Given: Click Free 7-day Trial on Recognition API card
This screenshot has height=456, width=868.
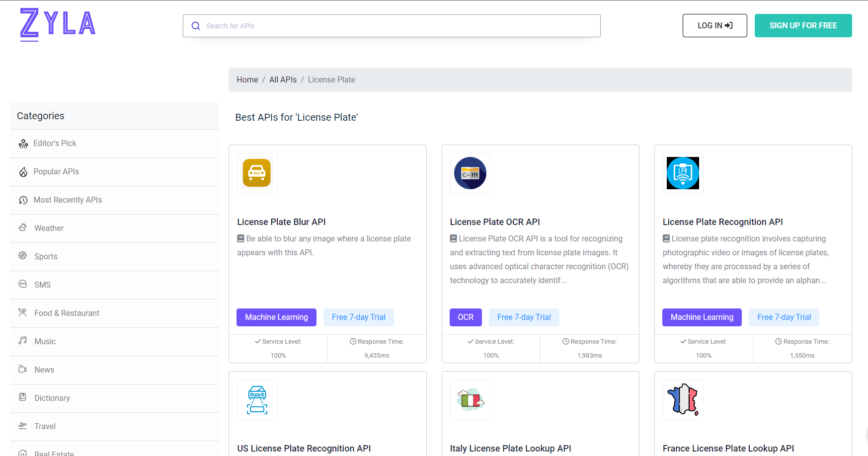Looking at the screenshot, I should pos(784,317).
